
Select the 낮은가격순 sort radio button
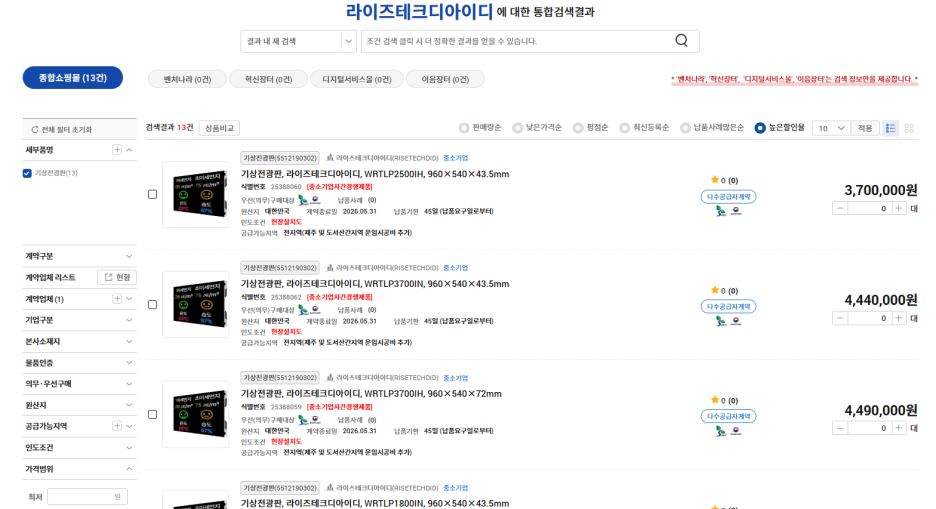(x=517, y=128)
